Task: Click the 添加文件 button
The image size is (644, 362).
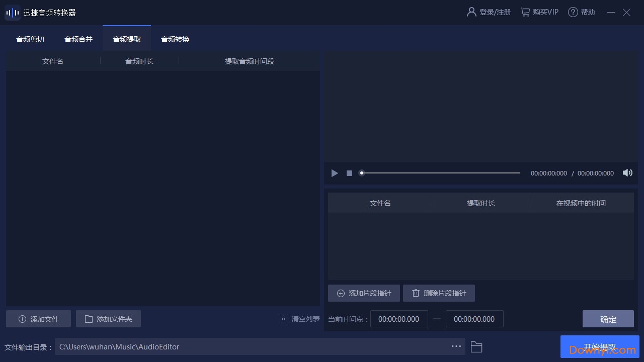Action: pos(38,318)
